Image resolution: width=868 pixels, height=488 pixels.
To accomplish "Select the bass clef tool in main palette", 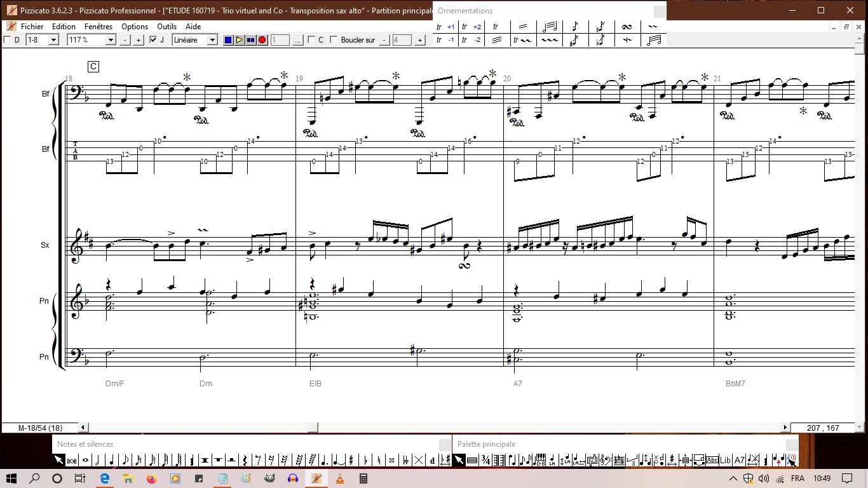I will [x=606, y=461].
